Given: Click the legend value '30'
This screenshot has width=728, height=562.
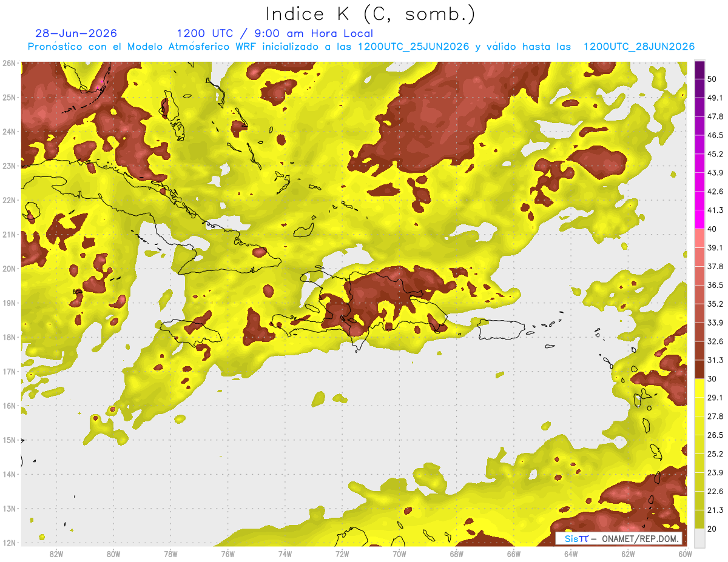Looking at the screenshot, I should [712, 379].
